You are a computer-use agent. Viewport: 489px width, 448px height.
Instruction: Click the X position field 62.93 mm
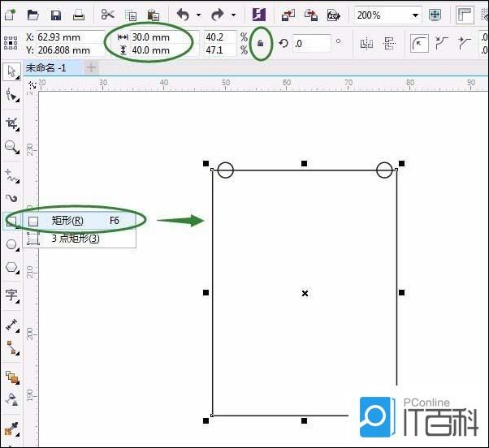(71, 37)
